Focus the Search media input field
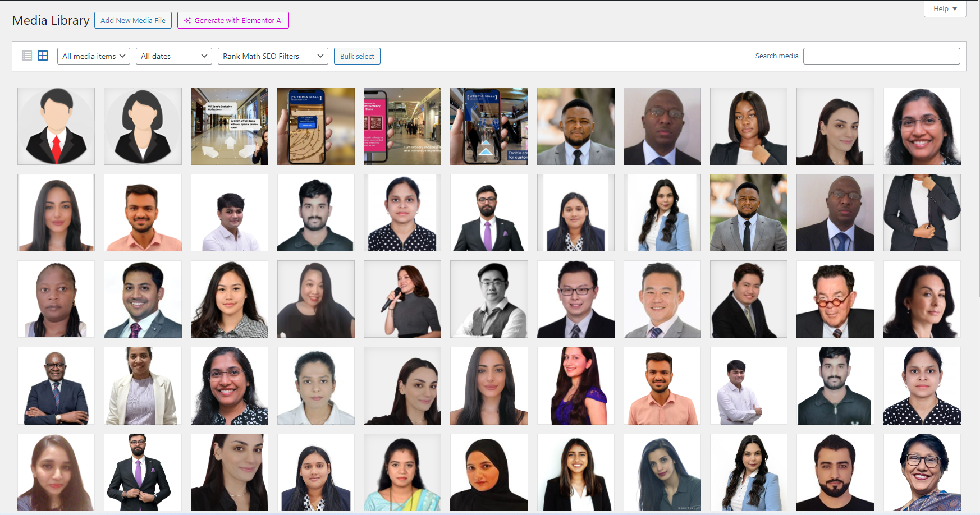This screenshot has width=980, height=515. pyautogui.click(x=881, y=56)
